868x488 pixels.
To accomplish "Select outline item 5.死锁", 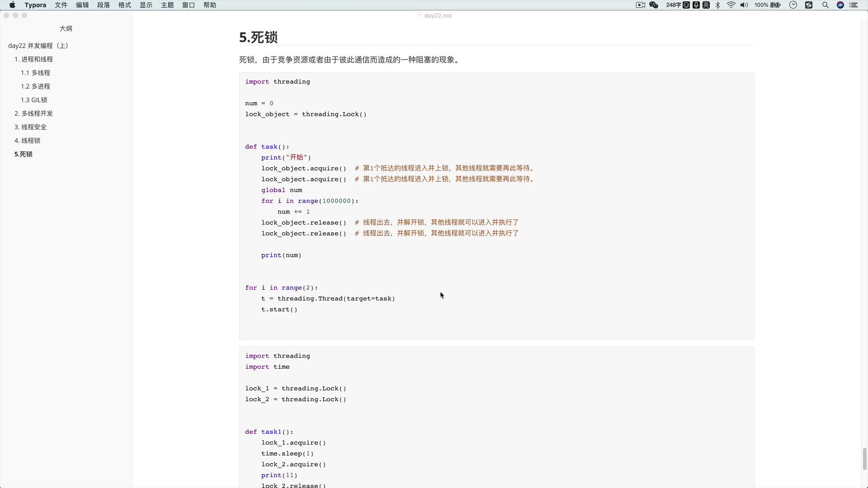I will click(x=24, y=154).
